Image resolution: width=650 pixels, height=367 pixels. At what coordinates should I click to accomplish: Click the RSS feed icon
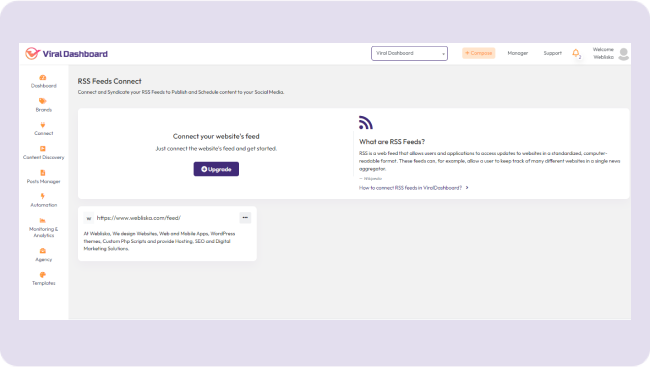coord(366,122)
